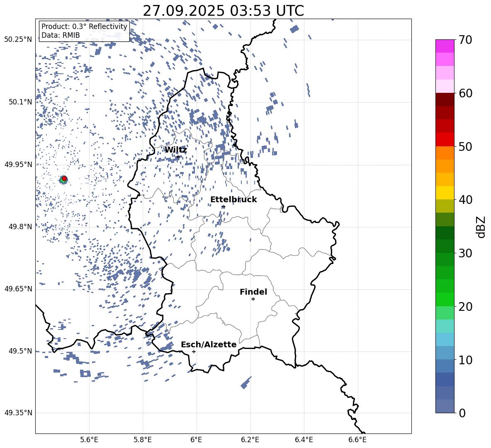This screenshot has height=448, width=491.
Task: Click the colorbar tick label 20
Action: point(466,307)
